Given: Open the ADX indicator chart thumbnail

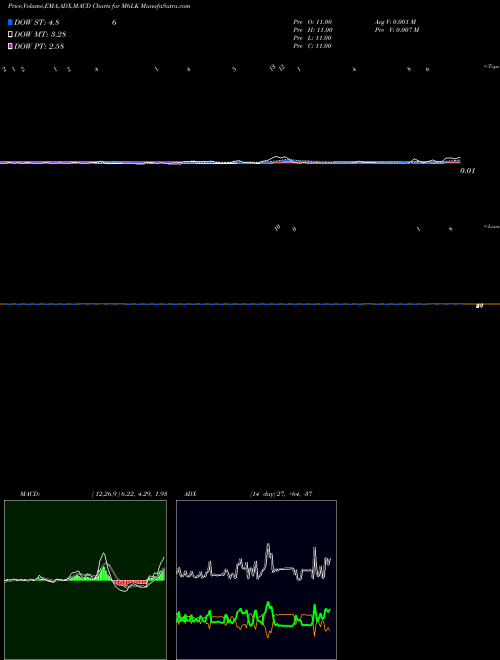Looking at the screenshot, I should 256,580.
